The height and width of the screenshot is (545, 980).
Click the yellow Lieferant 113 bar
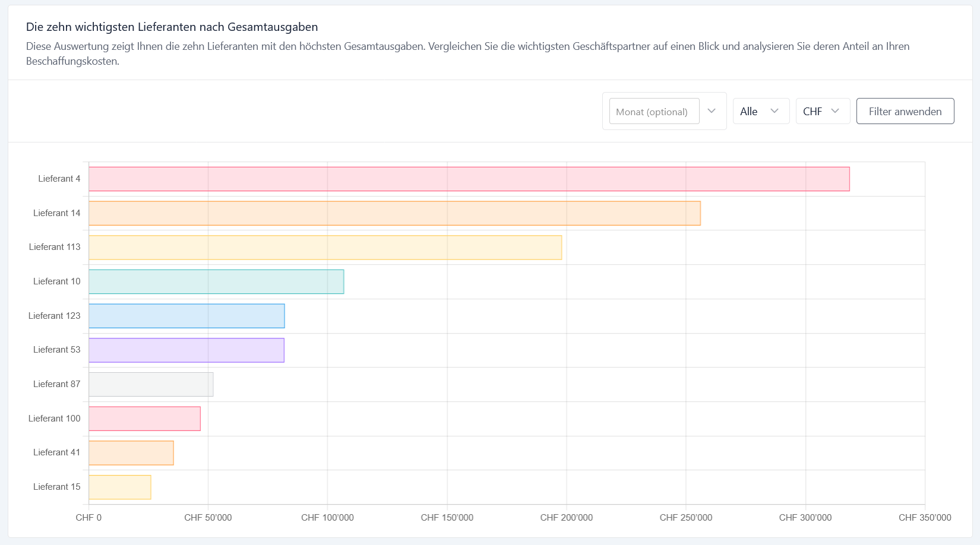[x=325, y=248]
